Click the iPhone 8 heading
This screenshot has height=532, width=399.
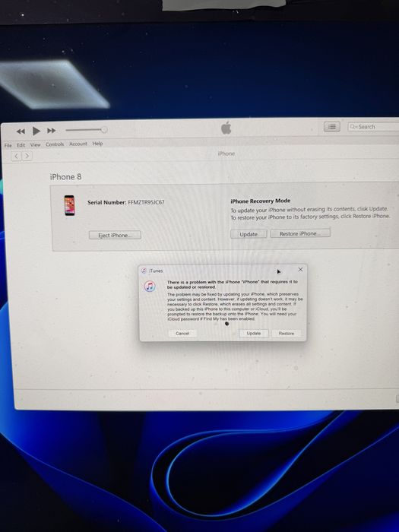point(65,177)
